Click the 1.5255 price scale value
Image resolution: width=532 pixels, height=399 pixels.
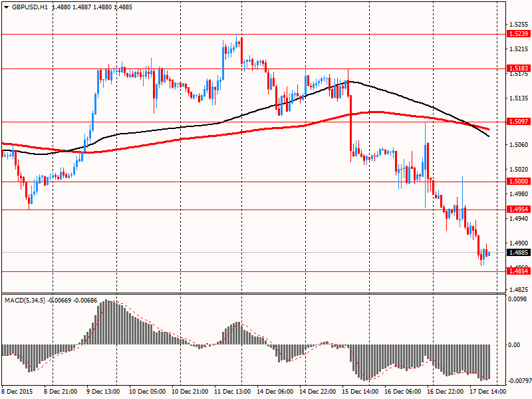(519, 25)
